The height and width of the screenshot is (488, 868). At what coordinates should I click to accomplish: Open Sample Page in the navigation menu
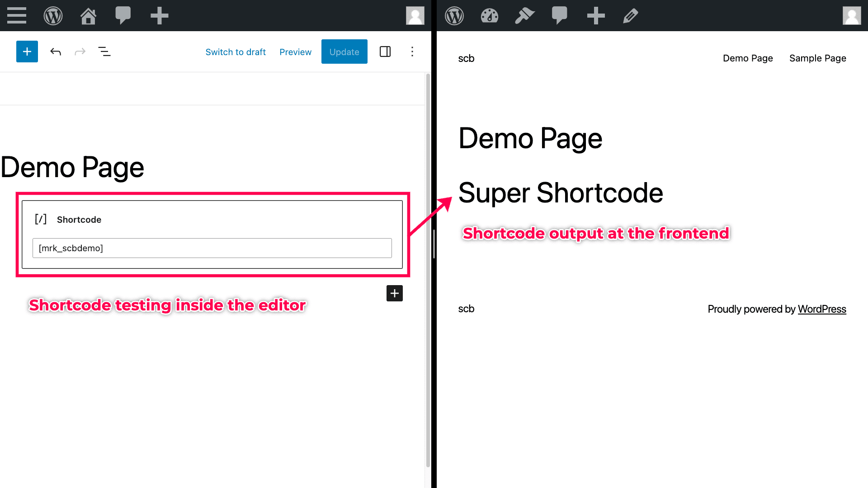(818, 58)
